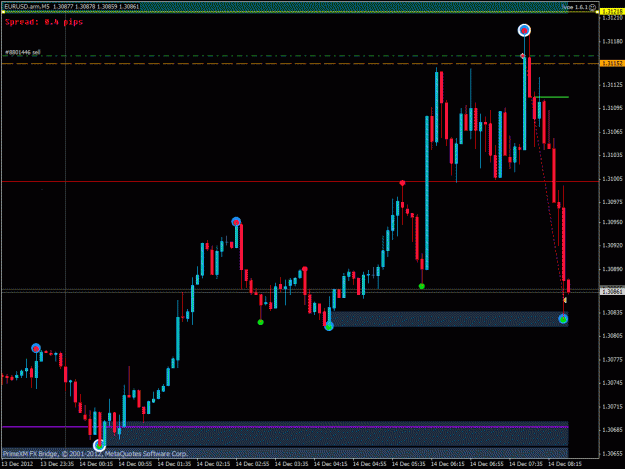The width and height of the screenshot is (625, 469).
Task: Click the 1.31125 price scale label
Action: 613,85
